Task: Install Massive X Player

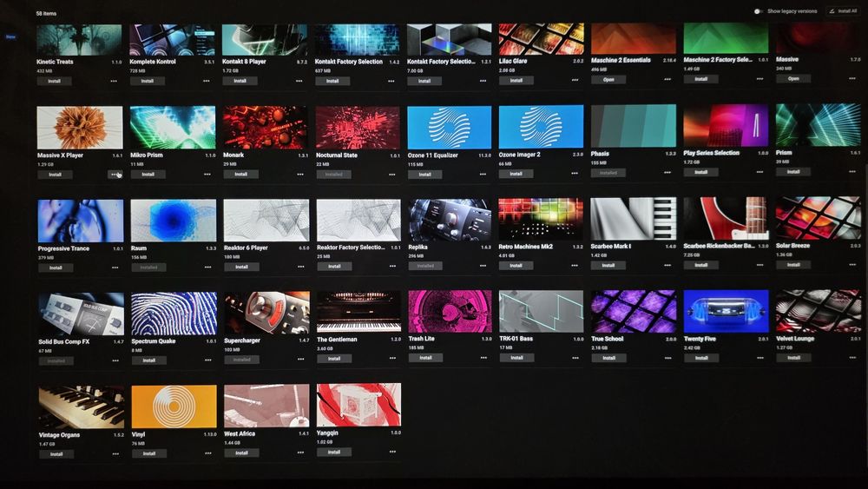Action: point(55,175)
